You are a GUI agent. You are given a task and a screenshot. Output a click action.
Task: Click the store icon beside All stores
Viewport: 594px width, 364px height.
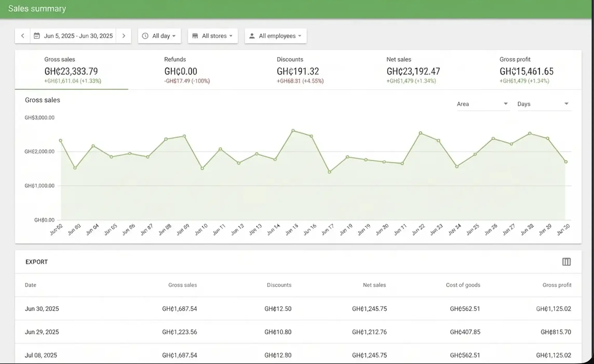click(195, 36)
